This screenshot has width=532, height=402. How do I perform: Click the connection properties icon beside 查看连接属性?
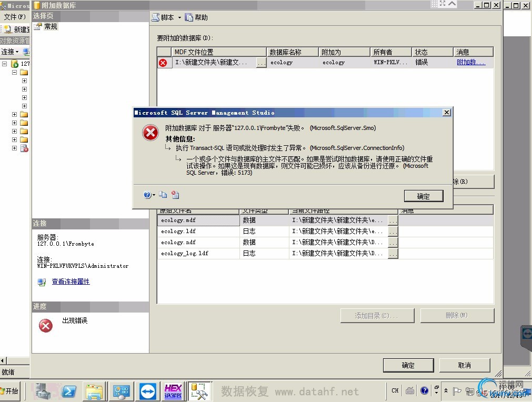click(42, 282)
